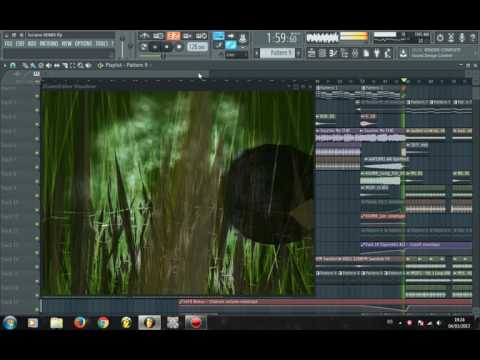Image resolution: width=480 pixels, height=360 pixels.
Task: Open the playlist options menu arrow
Action: (x=5, y=66)
